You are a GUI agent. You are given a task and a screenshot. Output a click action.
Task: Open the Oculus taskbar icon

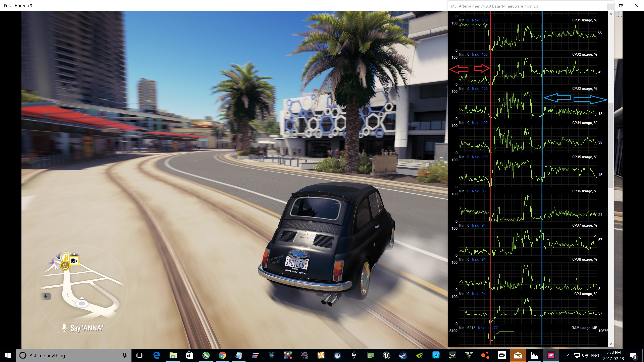click(x=501, y=355)
